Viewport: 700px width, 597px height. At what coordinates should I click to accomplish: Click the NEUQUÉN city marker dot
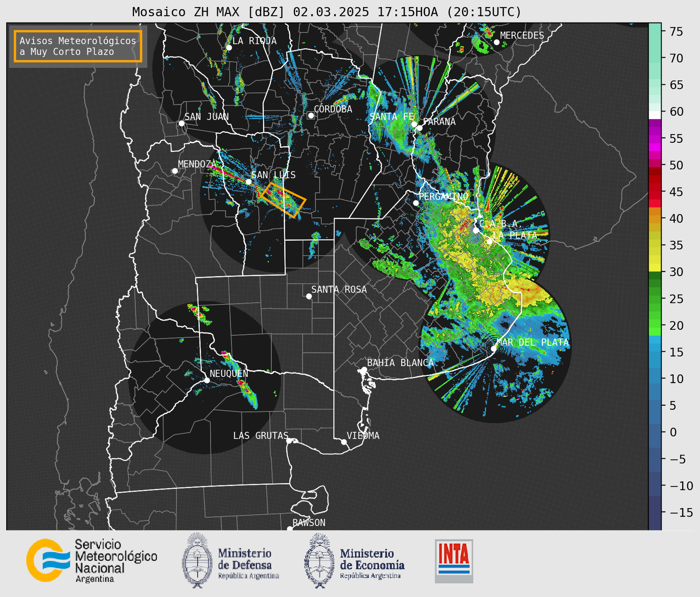[207, 380]
